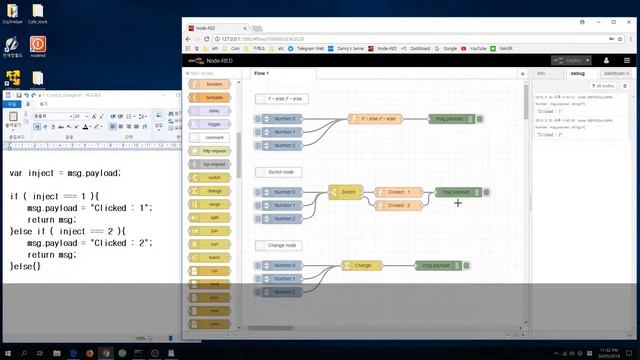Switch to the dashboard sidebar tab

tap(616, 73)
